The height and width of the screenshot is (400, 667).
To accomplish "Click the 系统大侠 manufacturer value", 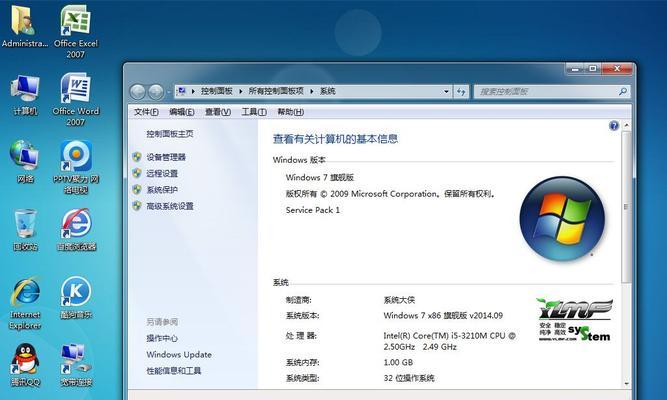I will pos(399,300).
